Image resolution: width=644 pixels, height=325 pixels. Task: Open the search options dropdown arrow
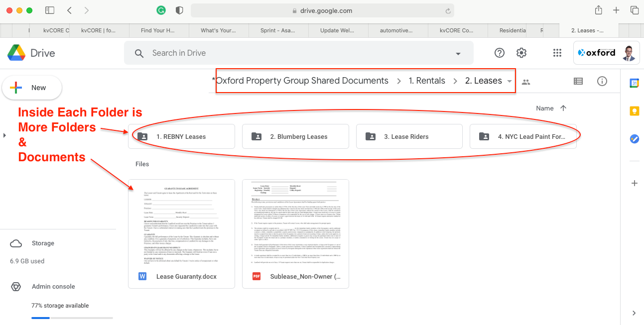click(458, 54)
